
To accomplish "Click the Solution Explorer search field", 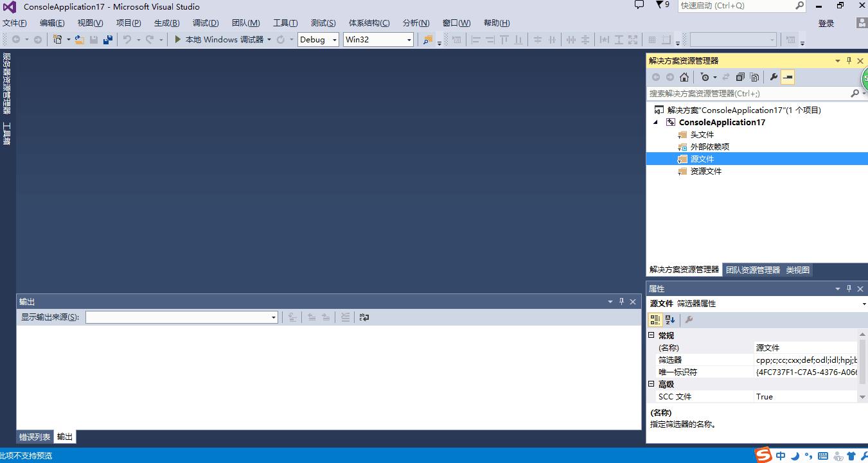I will pyautogui.click(x=748, y=94).
